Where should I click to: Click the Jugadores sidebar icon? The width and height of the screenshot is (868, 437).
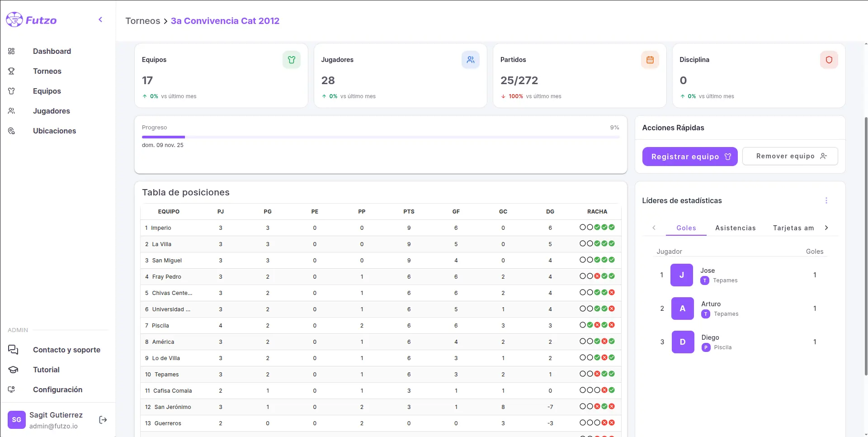(11, 111)
